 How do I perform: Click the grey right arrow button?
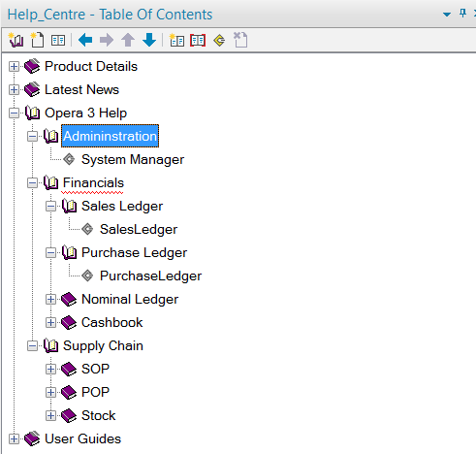[x=107, y=40]
